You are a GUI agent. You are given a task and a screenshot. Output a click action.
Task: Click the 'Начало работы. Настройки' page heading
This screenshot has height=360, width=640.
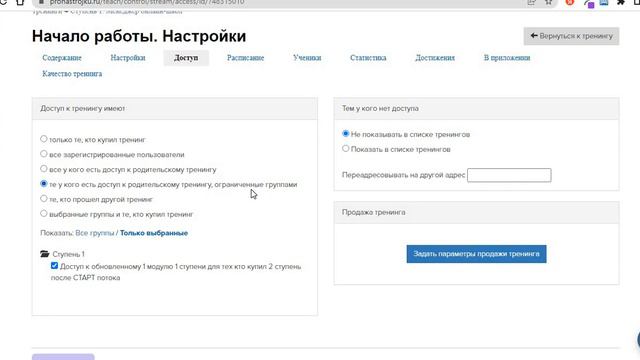[x=139, y=36]
